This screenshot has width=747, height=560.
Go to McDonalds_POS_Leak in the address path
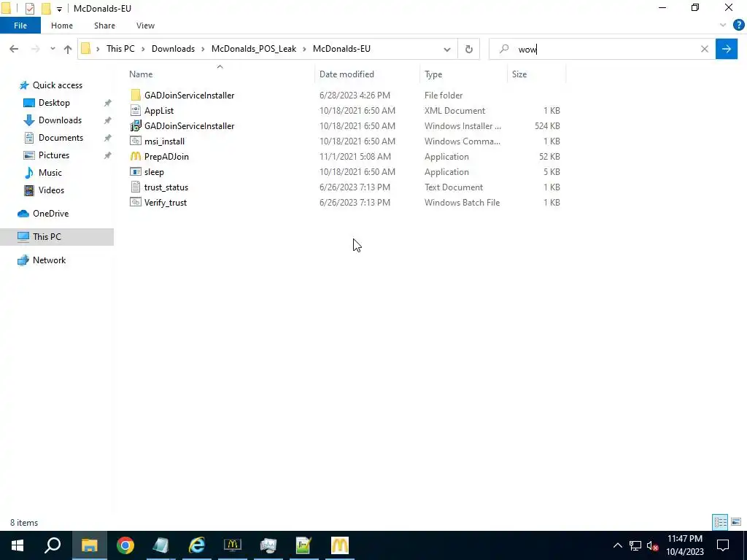[x=253, y=49]
